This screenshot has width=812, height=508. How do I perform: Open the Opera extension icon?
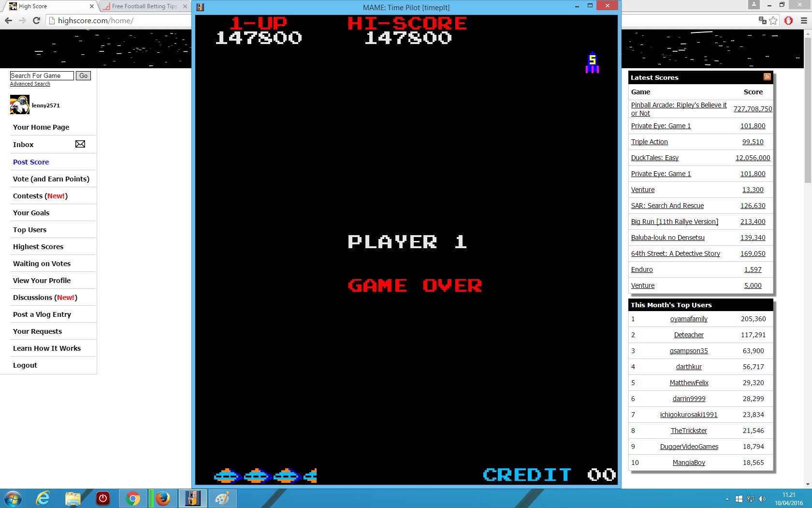[x=788, y=20]
